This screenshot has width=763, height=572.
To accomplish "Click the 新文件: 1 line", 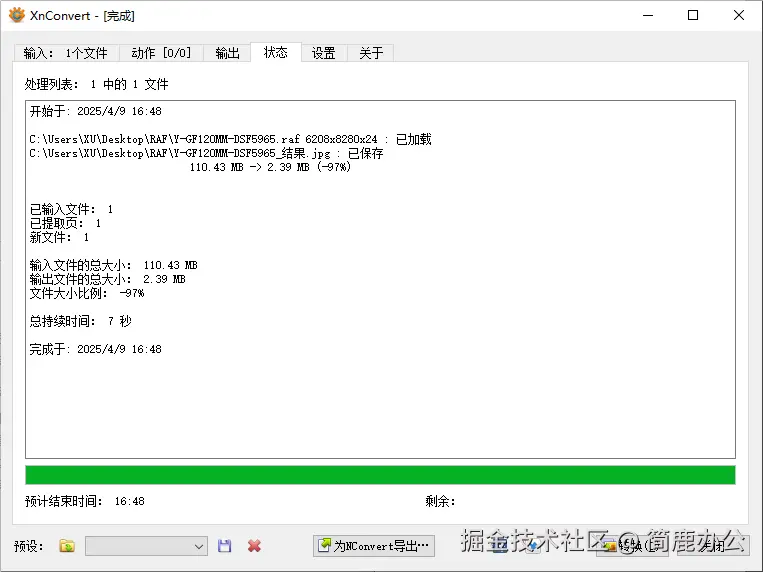I will [x=59, y=237].
